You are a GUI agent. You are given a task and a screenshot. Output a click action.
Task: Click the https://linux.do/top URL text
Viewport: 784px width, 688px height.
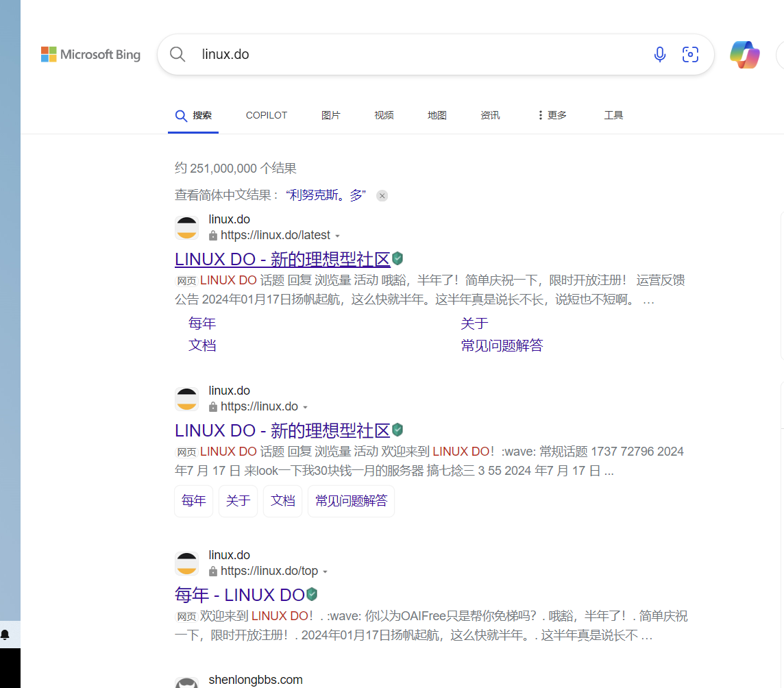[x=269, y=571]
